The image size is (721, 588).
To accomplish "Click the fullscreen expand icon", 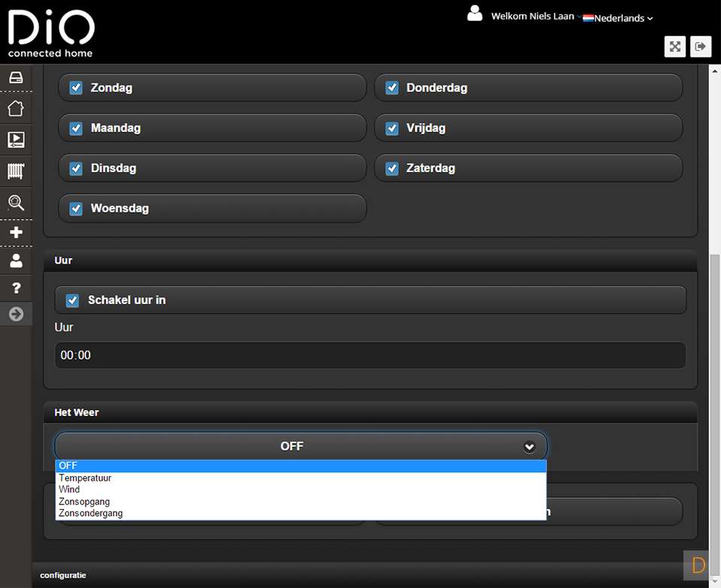I will click(675, 47).
